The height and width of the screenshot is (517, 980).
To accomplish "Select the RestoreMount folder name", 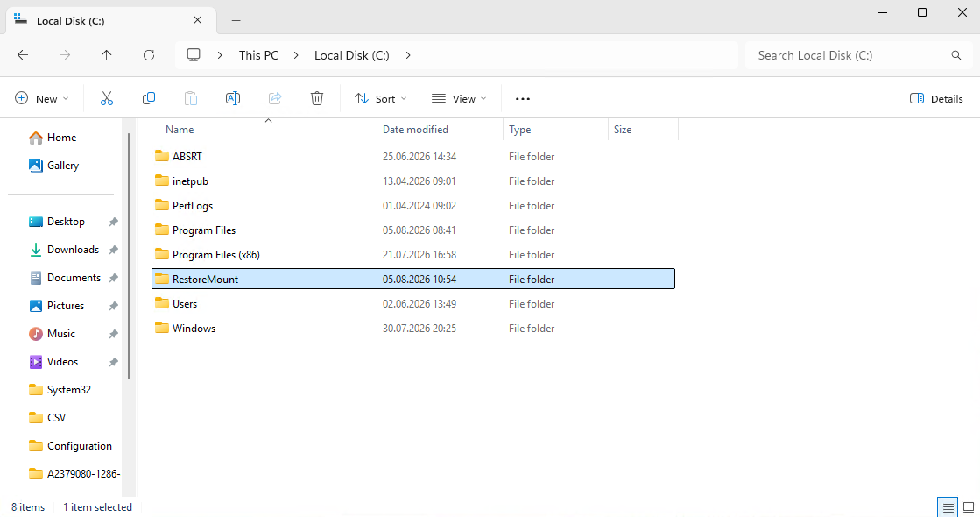I will [x=206, y=280].
